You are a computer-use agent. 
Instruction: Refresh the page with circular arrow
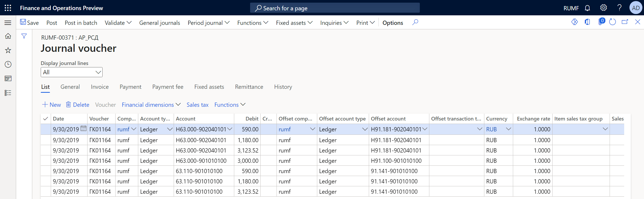pyautogui.click(x=612, y=22)
